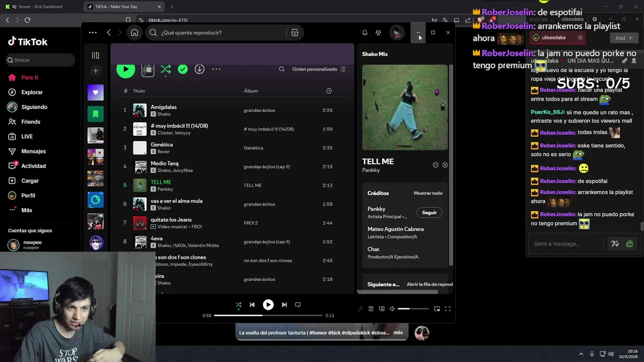Open Abrir la fila de reproducción link

(430, 285)
